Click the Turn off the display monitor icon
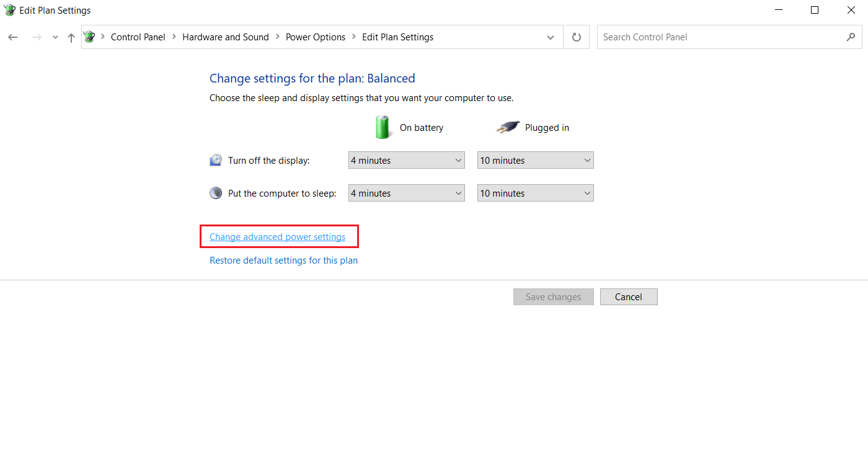Image resolution: width=868 pixels, height=454 pixels. pos(216,160)
